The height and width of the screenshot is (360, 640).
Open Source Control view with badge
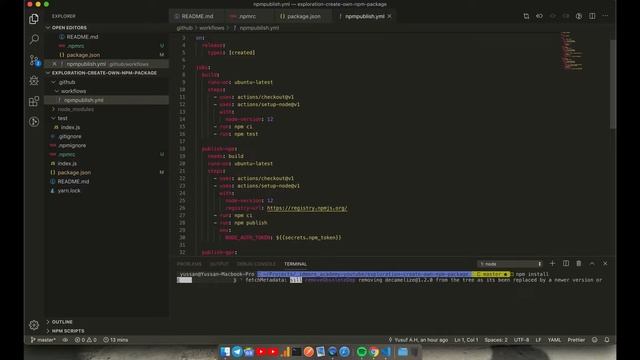coord(34,60)
